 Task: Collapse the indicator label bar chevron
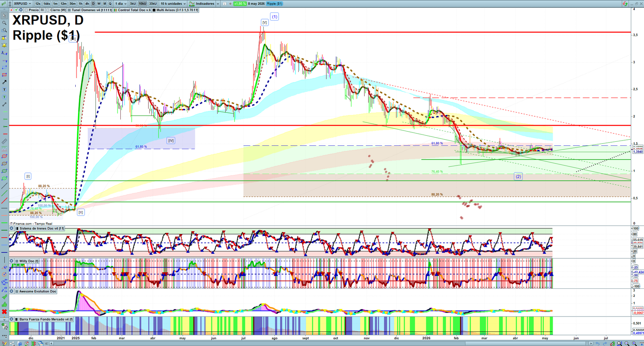4,10
